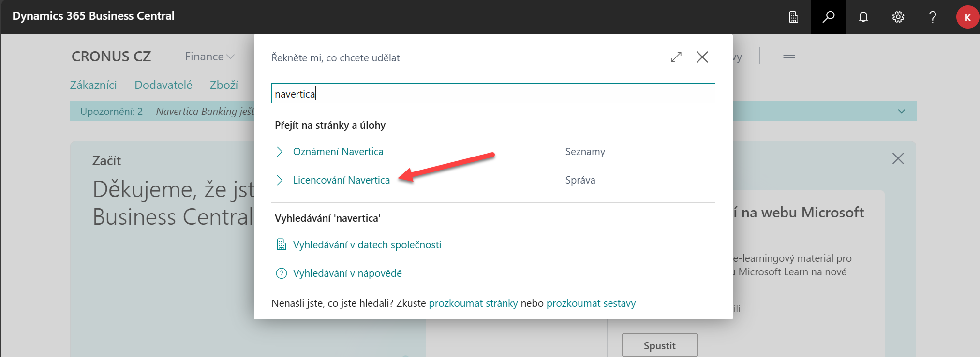Click the search text field containing navertica
This screenshot has width=980, height=357.
(x=493, y=93)
